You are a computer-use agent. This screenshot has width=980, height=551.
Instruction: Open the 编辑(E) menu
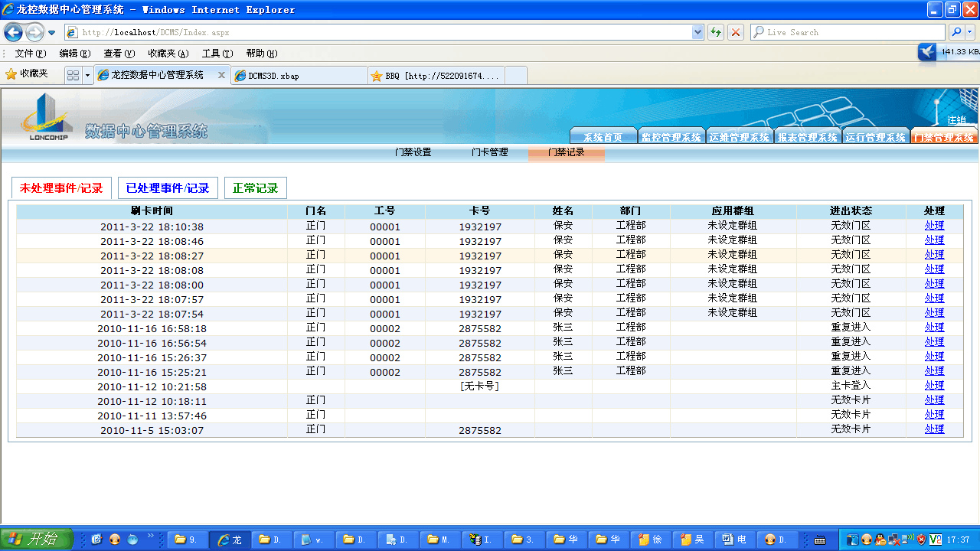click(75, 54)
